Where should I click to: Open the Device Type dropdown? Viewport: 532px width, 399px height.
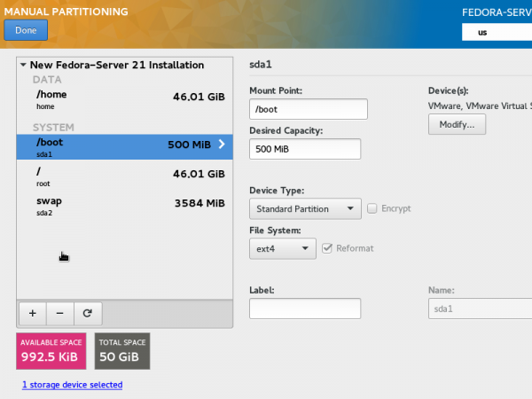[305, 208]
